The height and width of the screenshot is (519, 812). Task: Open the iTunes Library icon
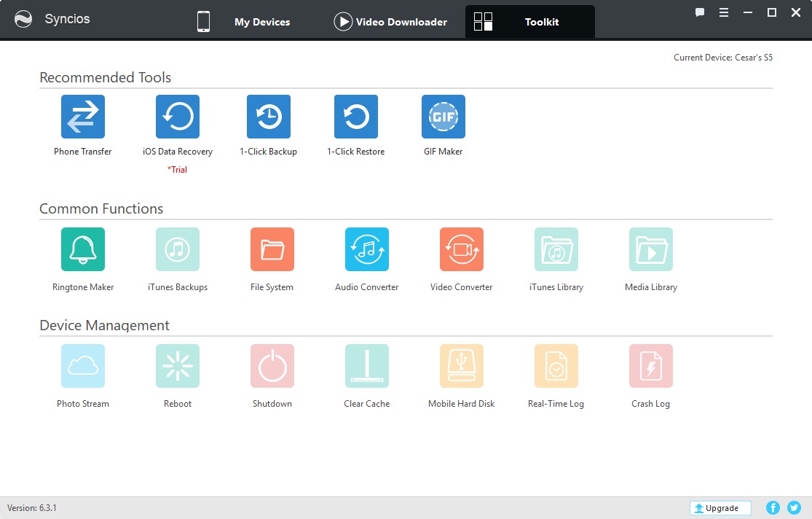(556, 249)
